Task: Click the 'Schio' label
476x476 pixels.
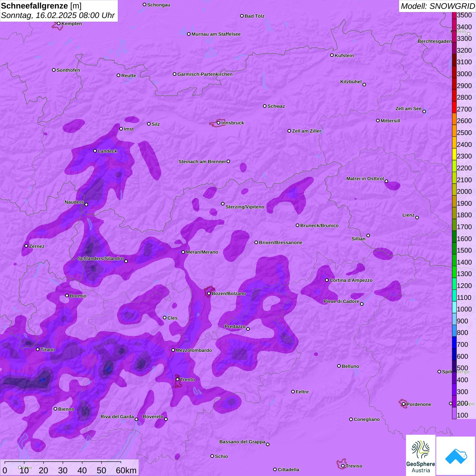Action: (x=221, y=456)
